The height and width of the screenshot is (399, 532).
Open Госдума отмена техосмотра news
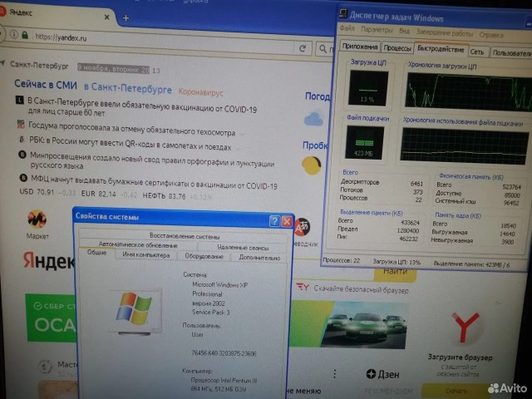(131, 129)
